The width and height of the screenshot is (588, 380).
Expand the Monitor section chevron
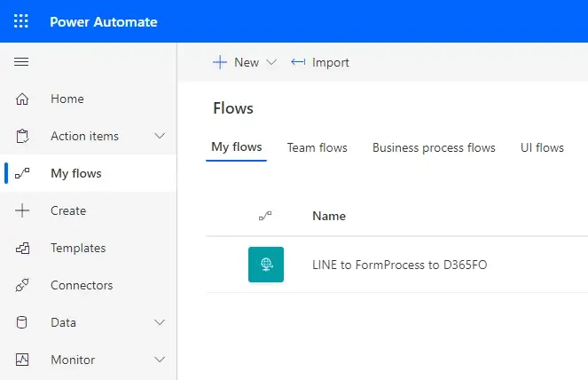pyautogui.click(x=160, y=360)
